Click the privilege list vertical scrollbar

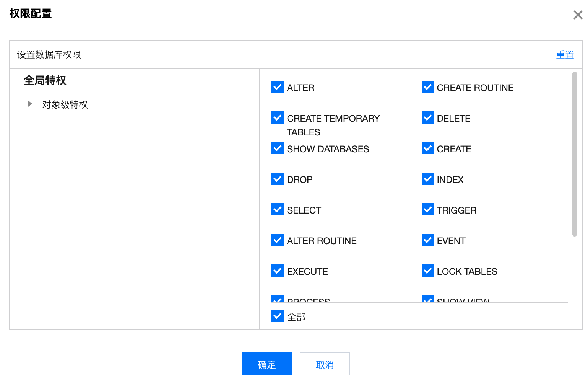point(574,154)
